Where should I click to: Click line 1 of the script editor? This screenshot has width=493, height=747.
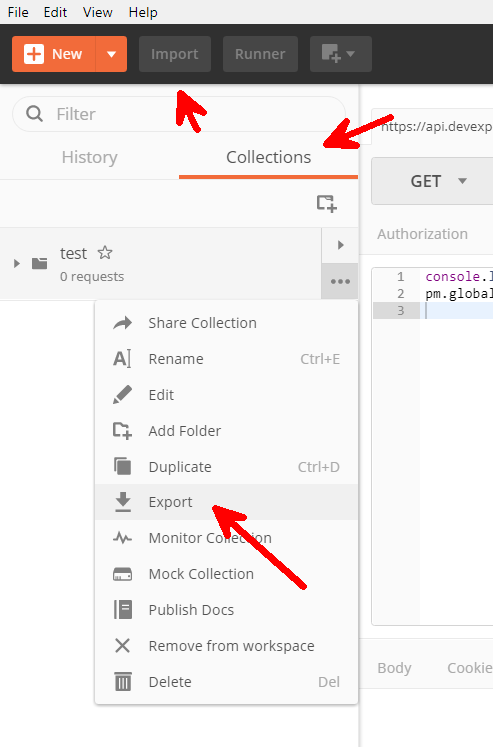[x=459, y=276]
